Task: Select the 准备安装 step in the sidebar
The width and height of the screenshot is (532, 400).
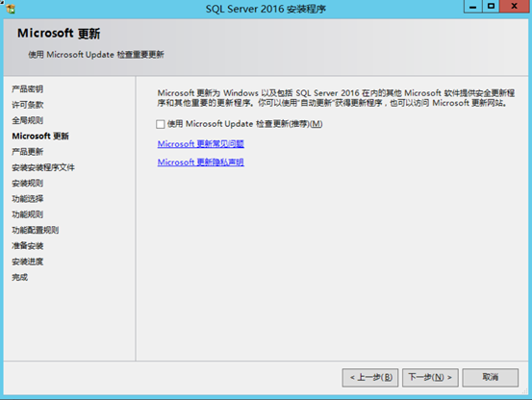Action: click(x=28, y=246)
